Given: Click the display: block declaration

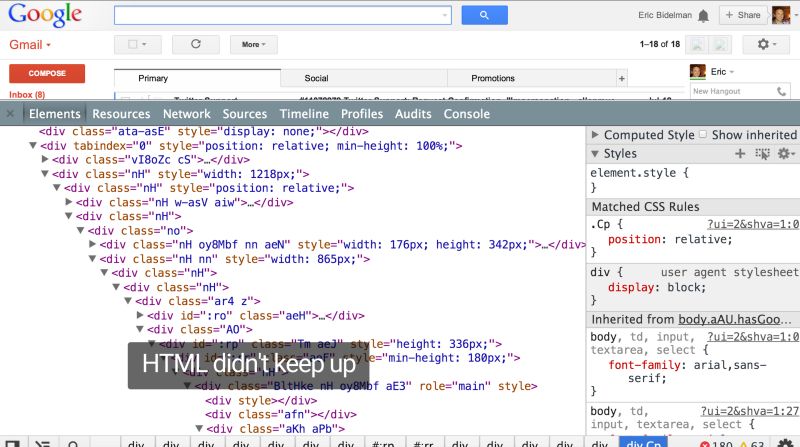Looking at the screenshot, I should (x=657, y=287).
